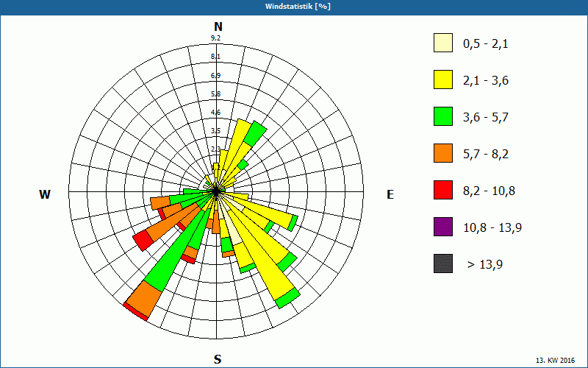Image resolution: width=588 pixels, height=368 pixels.
Task: Click the N compass label
Action: (x=218, y=26)
